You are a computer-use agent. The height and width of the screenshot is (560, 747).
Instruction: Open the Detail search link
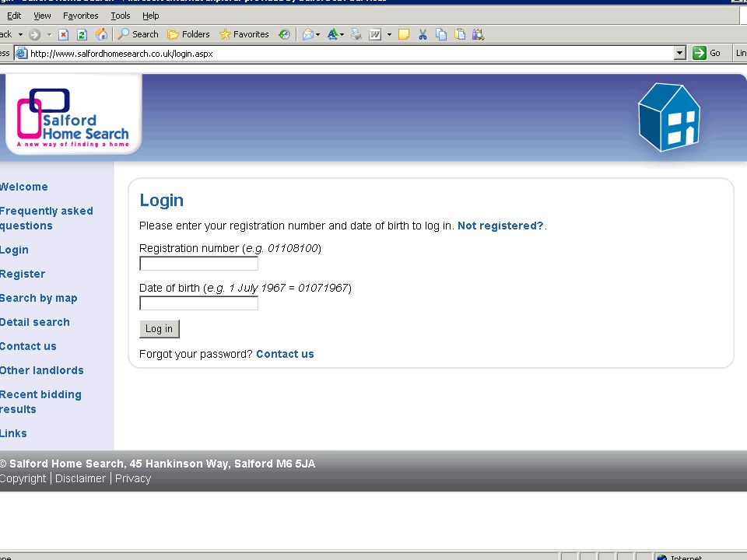(35, 322)
